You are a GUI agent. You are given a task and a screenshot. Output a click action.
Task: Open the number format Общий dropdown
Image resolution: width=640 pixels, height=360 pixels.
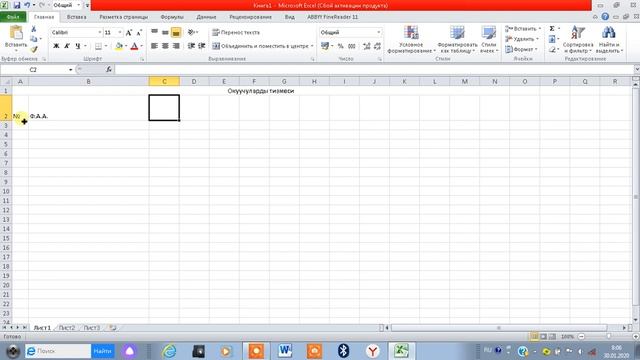pyautogui.click(x=378, y=32)
